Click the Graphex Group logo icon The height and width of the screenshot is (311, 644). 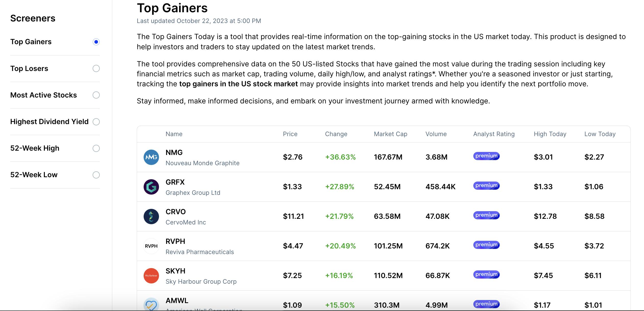pyautogui.click(x=151, y=187)
